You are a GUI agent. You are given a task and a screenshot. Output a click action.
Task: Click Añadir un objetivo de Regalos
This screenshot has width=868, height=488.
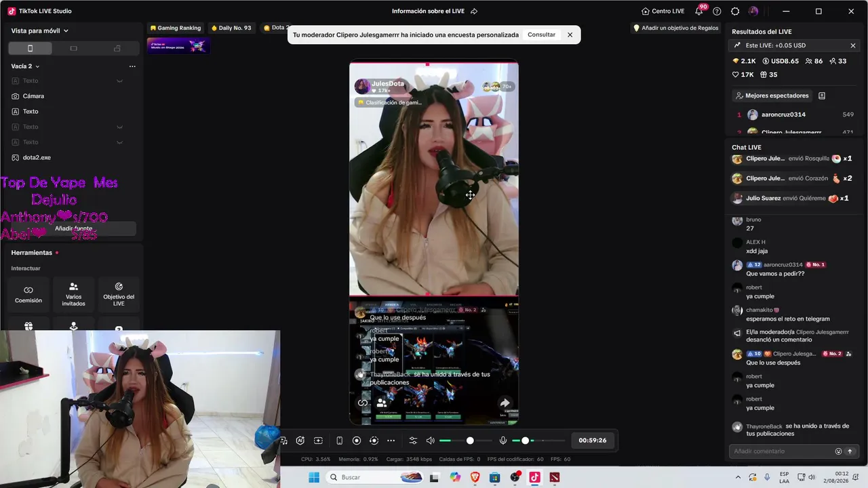(675, 28)
